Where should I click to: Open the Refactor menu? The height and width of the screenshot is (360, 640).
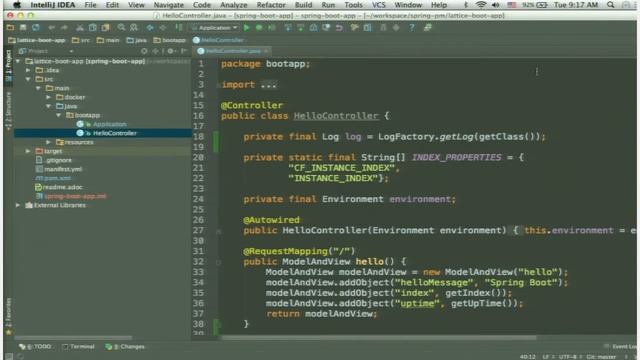(271, 5)
